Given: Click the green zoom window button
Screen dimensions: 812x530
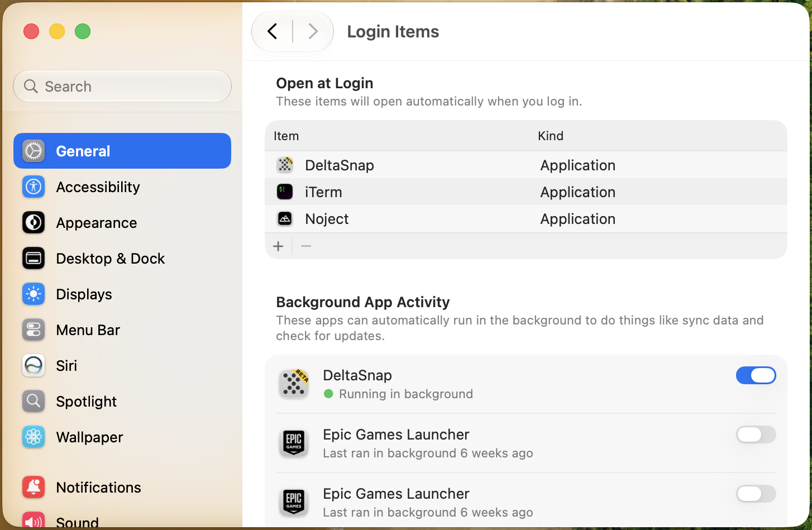Looking at the screenshot, I should (83, 31).
